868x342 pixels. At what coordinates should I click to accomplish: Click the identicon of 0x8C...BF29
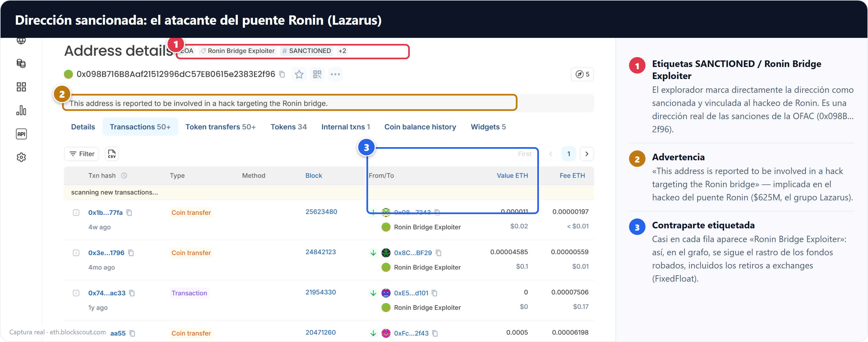386,253
